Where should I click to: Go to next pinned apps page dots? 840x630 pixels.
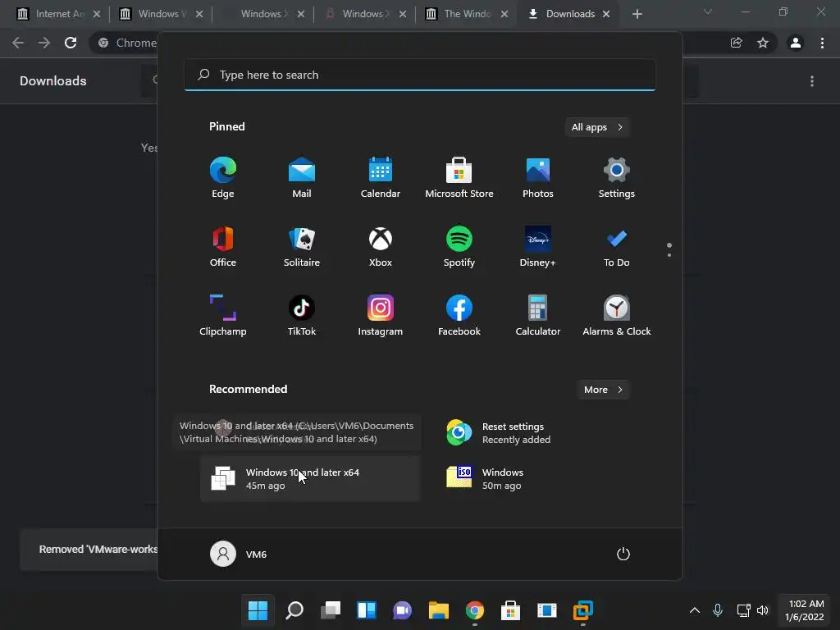669,250
